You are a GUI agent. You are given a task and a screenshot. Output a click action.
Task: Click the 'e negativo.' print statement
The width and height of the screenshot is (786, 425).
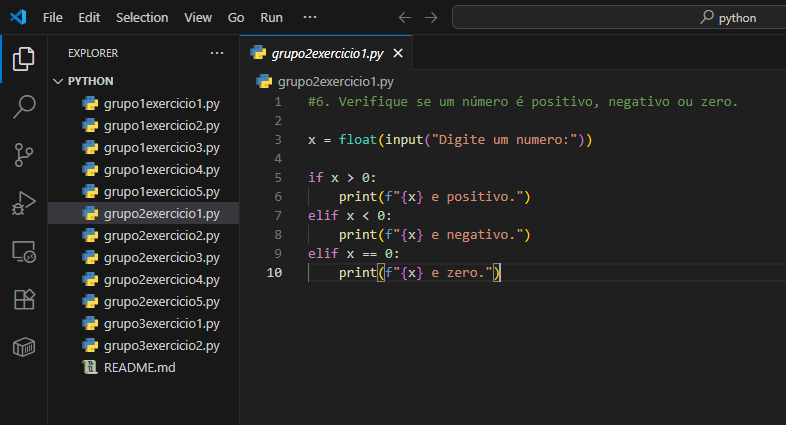[x=435, y=235]
